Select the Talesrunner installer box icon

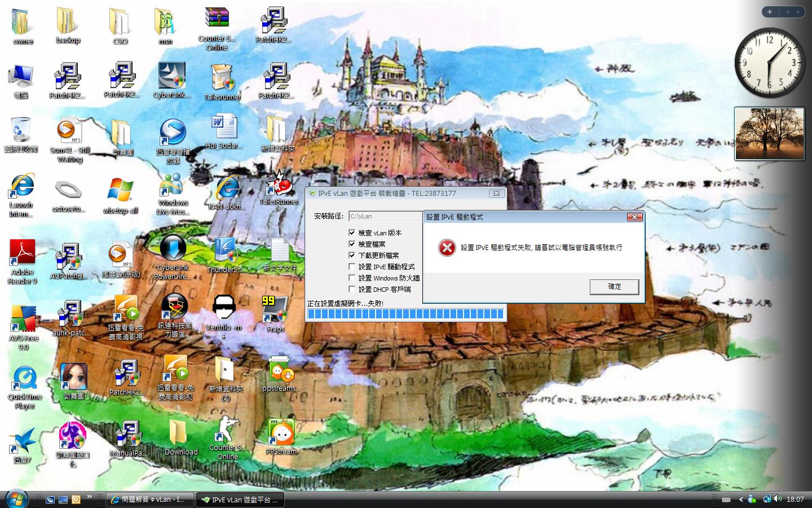(222, 82)
